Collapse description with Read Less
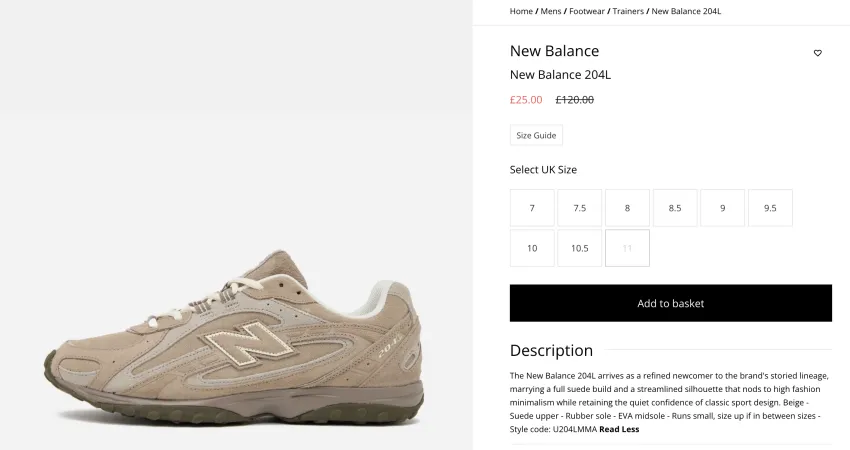 point(619,429)
